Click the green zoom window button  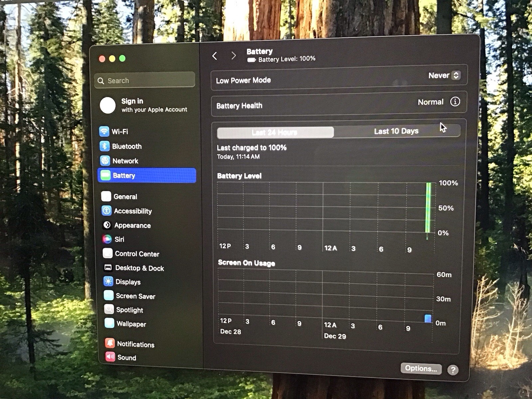122,58
